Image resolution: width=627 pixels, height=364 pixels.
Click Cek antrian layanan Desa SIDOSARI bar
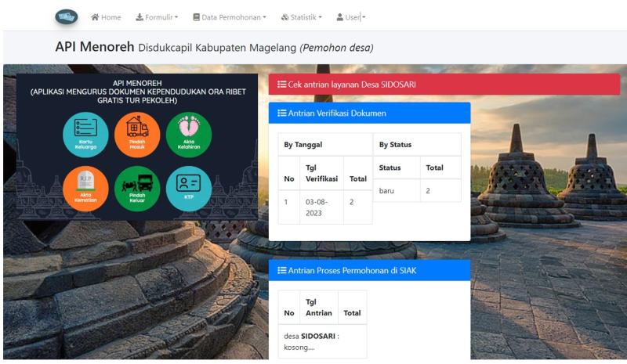[444, 85]
